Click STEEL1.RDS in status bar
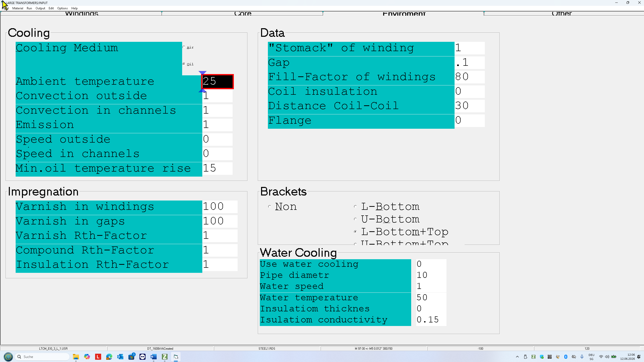This screenshot has height=362, width=644. (267, 349)
